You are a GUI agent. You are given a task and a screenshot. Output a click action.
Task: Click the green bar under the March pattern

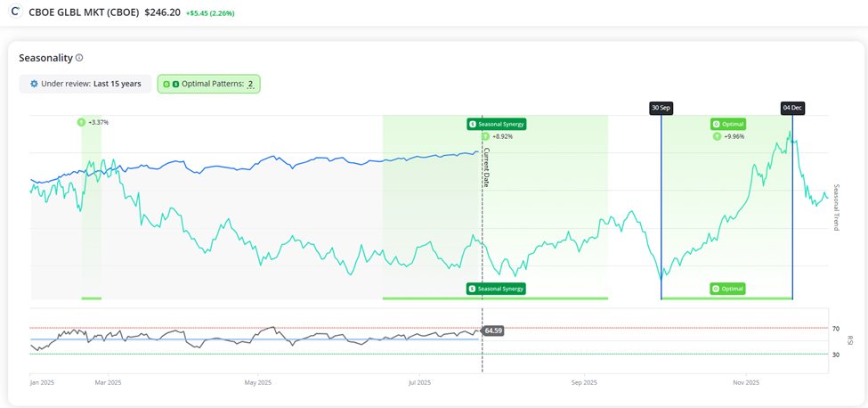click(x=91, y=298)
